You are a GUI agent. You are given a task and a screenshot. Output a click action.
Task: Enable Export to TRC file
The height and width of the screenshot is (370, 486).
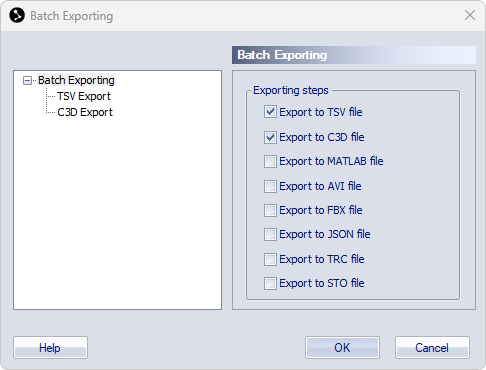click(x=270, y=259)
